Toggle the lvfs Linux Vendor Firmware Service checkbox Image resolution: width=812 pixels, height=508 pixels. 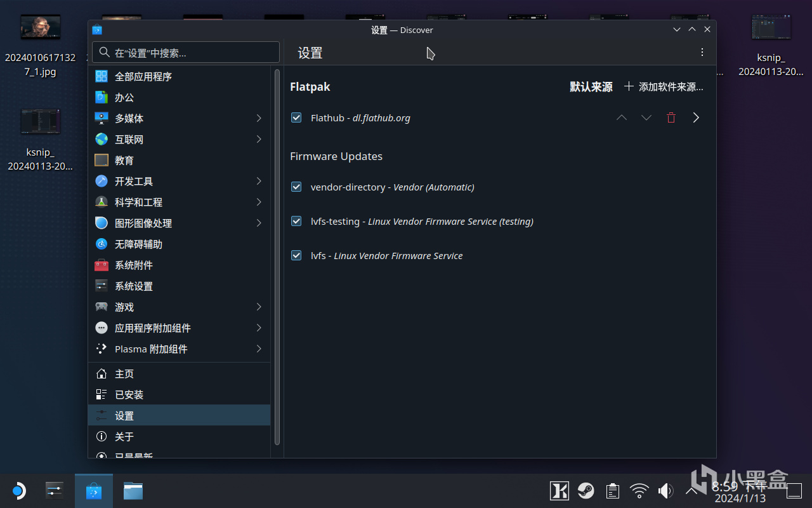[x=296, y=255]
